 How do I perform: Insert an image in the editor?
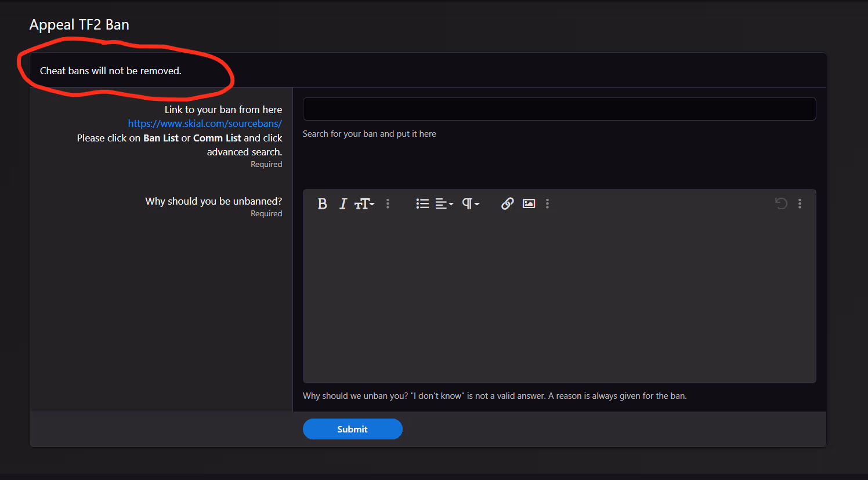(529, 203)
